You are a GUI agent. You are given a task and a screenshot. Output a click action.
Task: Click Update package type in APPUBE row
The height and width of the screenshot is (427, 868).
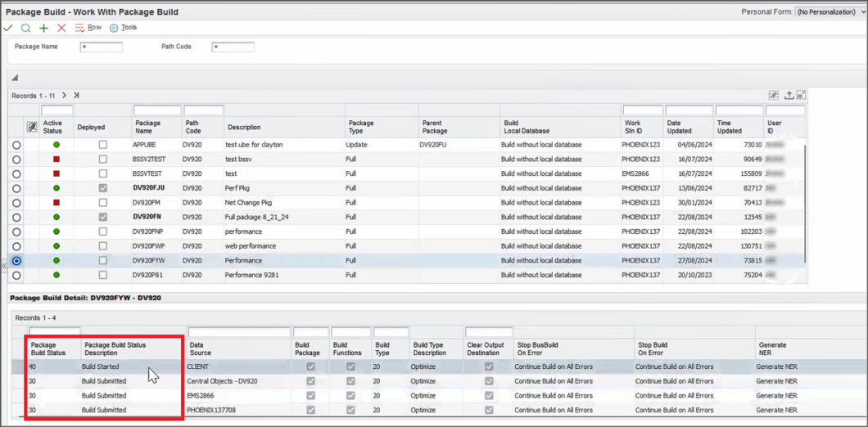356,145
